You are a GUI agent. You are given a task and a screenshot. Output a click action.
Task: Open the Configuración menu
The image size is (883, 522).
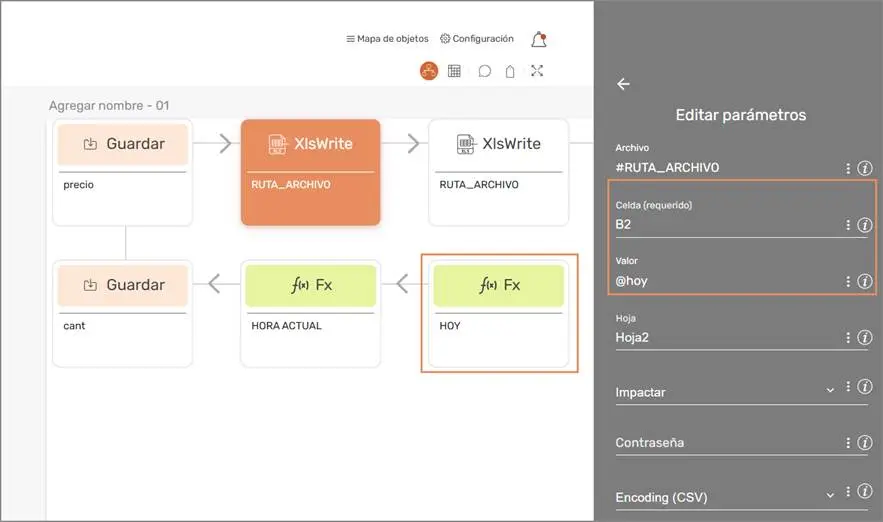pyautogui.click(x=477, y=39)
